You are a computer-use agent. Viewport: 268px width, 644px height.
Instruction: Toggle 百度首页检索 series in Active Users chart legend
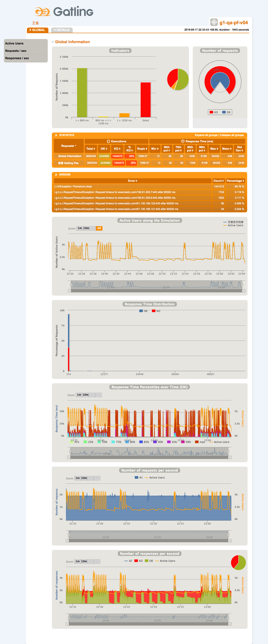[233, 222]
